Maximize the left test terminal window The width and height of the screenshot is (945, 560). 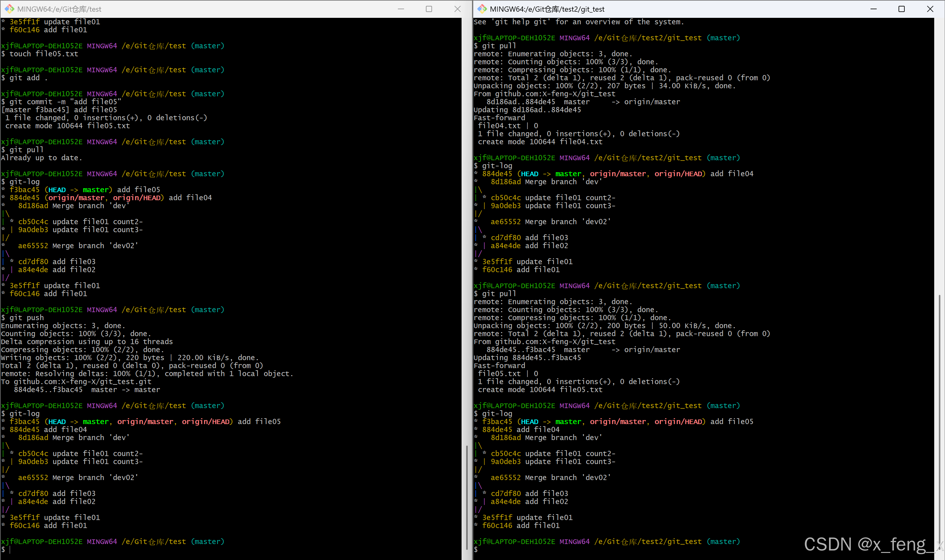[x=429, y=9]
